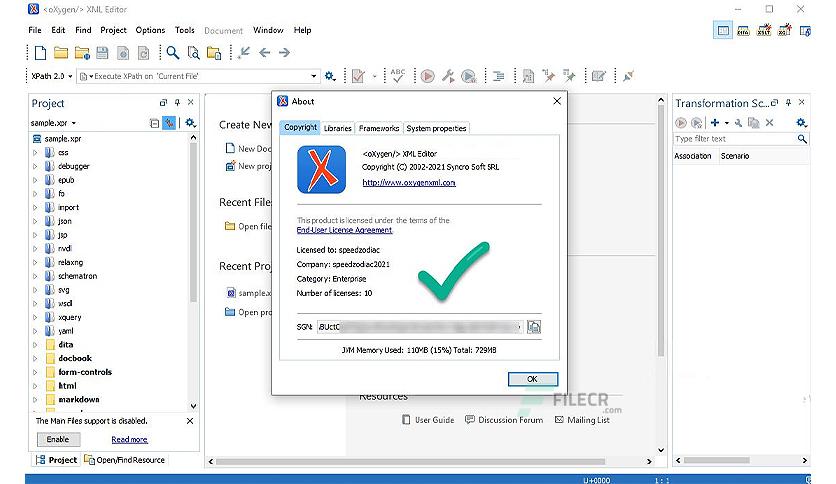Image resolution: width=836 pixels, height=484 pixels.
Task: Click Find/Replace in Files icon
Action: click(193, 53)
